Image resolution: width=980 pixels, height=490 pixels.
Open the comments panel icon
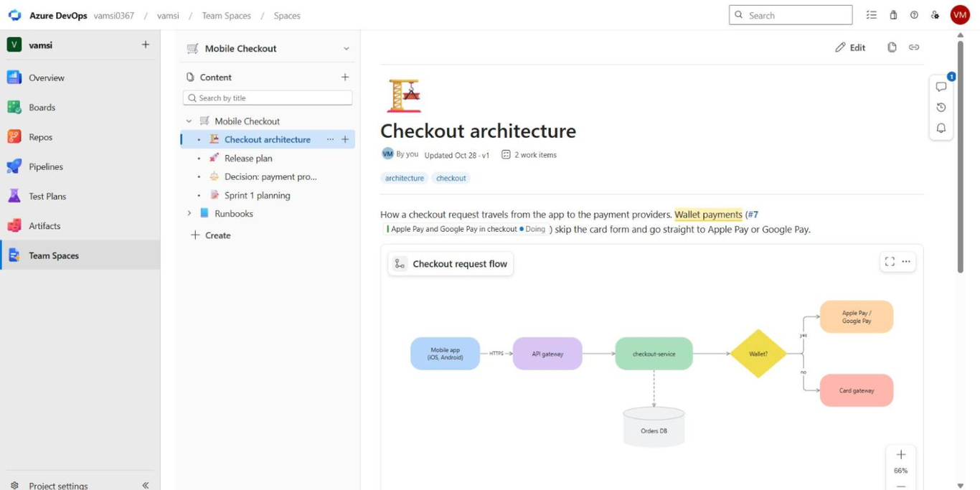[941, 87]
